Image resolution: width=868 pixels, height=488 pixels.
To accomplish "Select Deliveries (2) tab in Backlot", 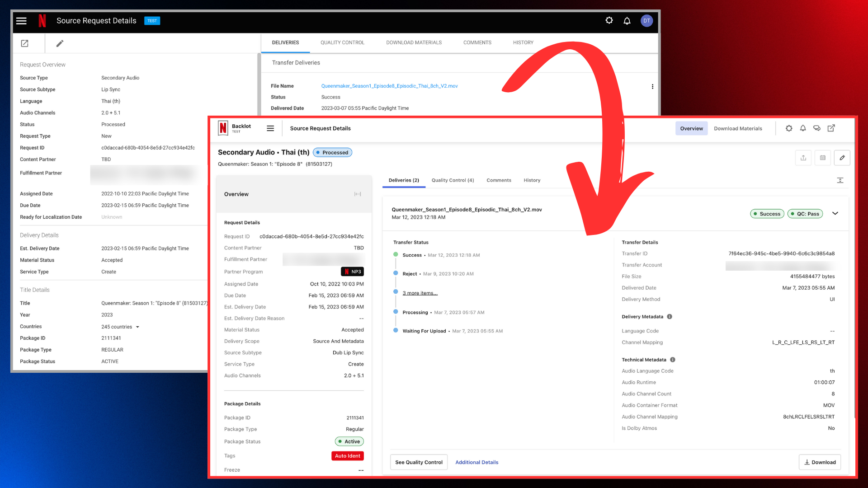I will (x=404, y=180).
